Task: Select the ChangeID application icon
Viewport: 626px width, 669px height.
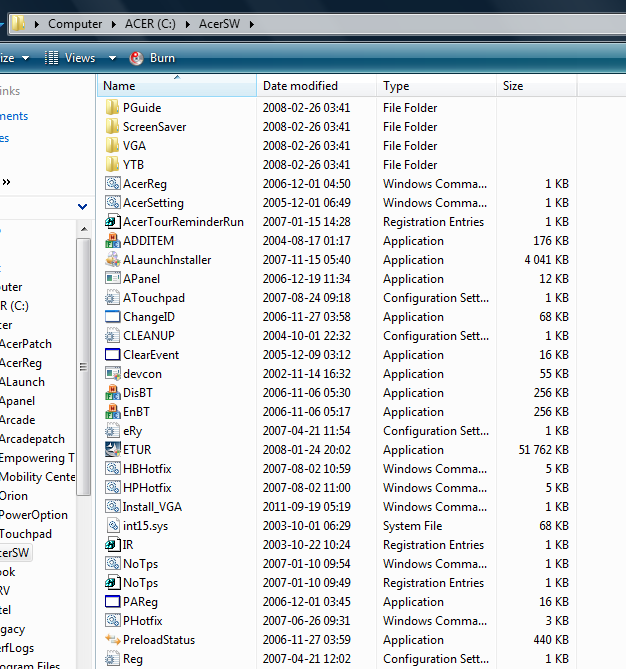Action: 113,317
